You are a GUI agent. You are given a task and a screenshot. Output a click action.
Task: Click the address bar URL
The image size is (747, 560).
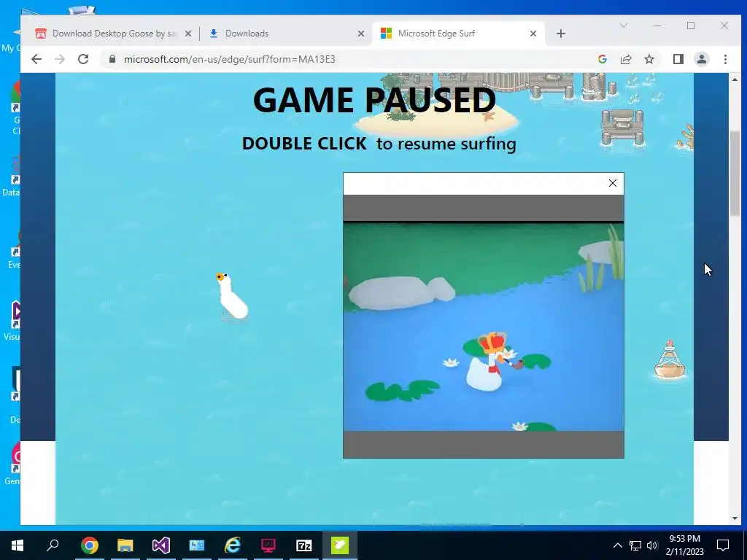tap(230, 59)
